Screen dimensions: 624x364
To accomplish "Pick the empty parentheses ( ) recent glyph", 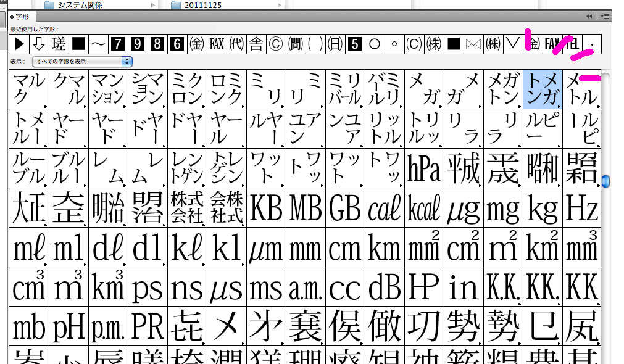I will point(315,44).
